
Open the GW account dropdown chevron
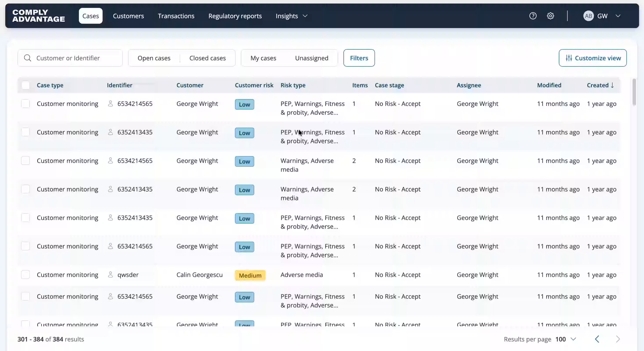coord(618,16)
